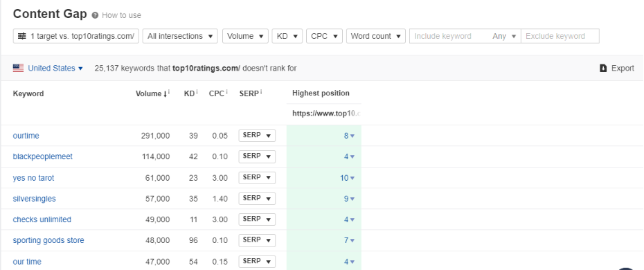Click the Include keyword input field
The image size is (644, 270).
pyautogui.click(x=449, y=36)
